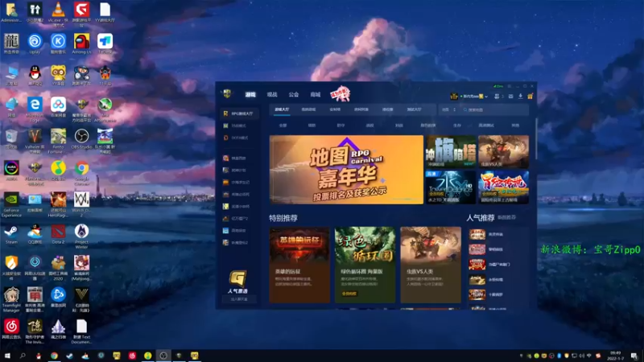Open the Windows Start menu
The width and height of the screenshot is (644, 362).
(7, 356)
